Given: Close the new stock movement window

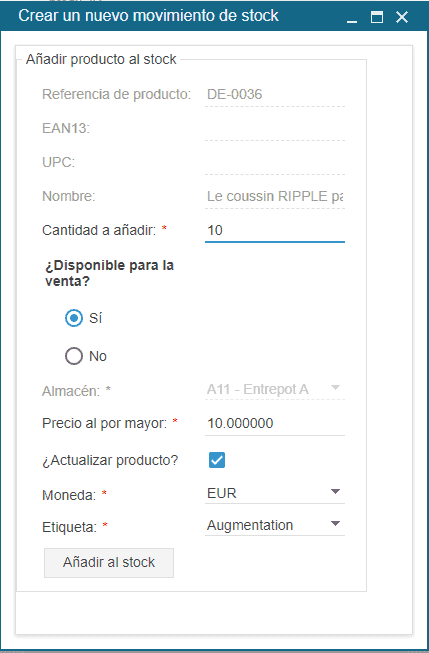Looking at the screenshot, I should (x=402, y=17).
